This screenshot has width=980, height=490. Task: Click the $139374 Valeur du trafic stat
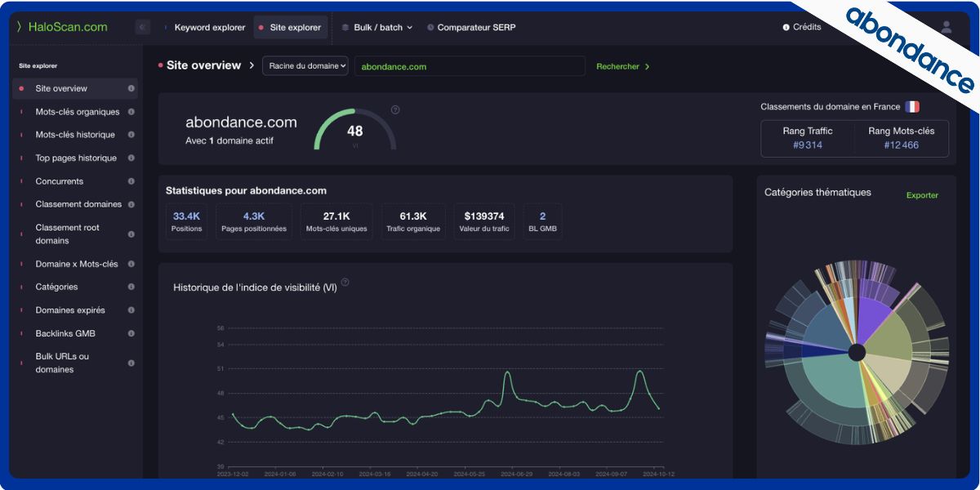coord(484,221)
